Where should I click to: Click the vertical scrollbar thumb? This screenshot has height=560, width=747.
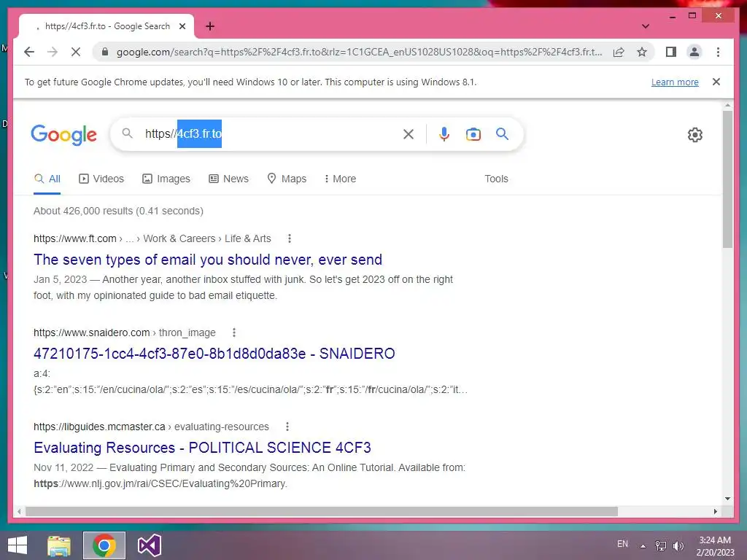pos(727,179)
